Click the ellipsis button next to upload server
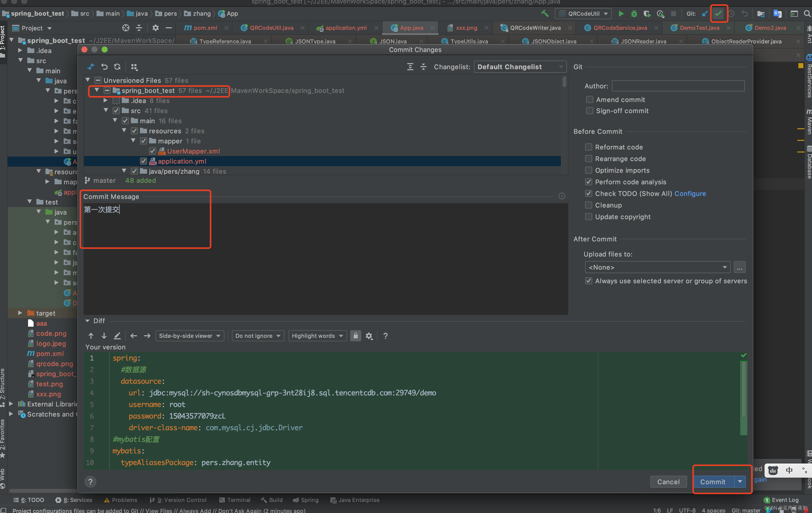Viewport: 812px width, 513px height. (739, 267)
